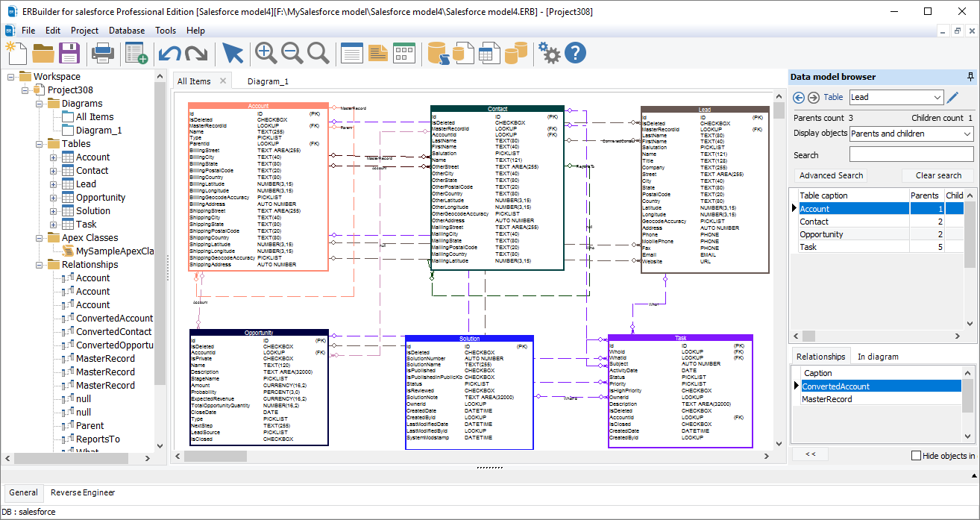
Task: Toggle Hide objects in checkbox
Action: click(917, 455)
